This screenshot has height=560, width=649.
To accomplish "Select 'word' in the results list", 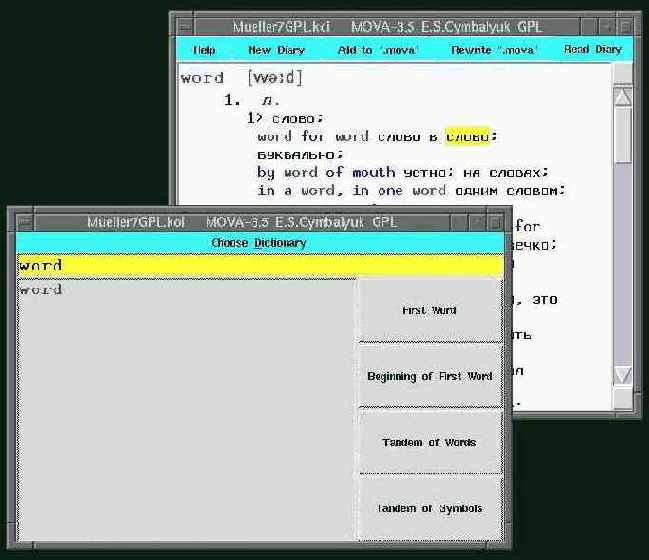I will pyautogui.click(x=41, y=290).
